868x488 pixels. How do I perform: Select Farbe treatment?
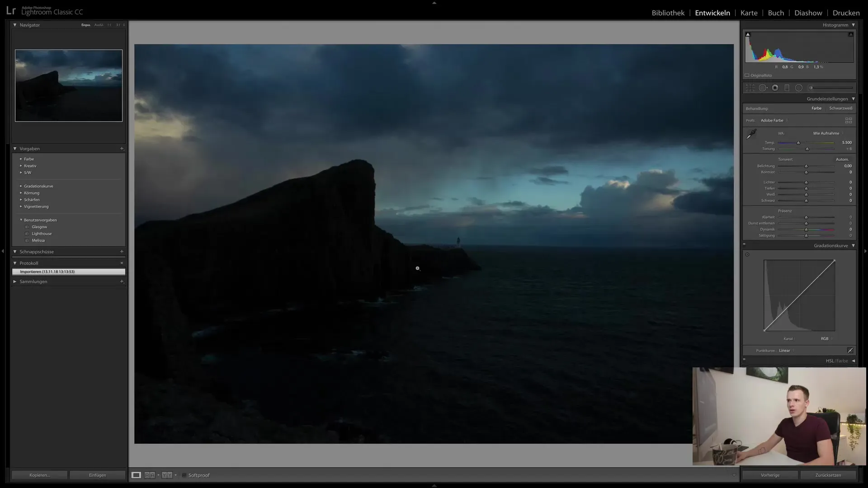point(816,108)
